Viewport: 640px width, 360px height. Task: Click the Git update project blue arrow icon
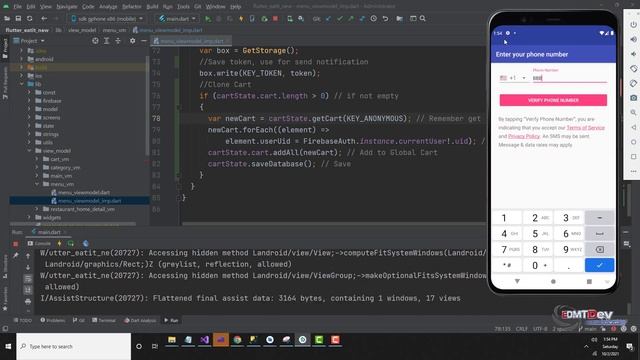click(x=328, y=19)
